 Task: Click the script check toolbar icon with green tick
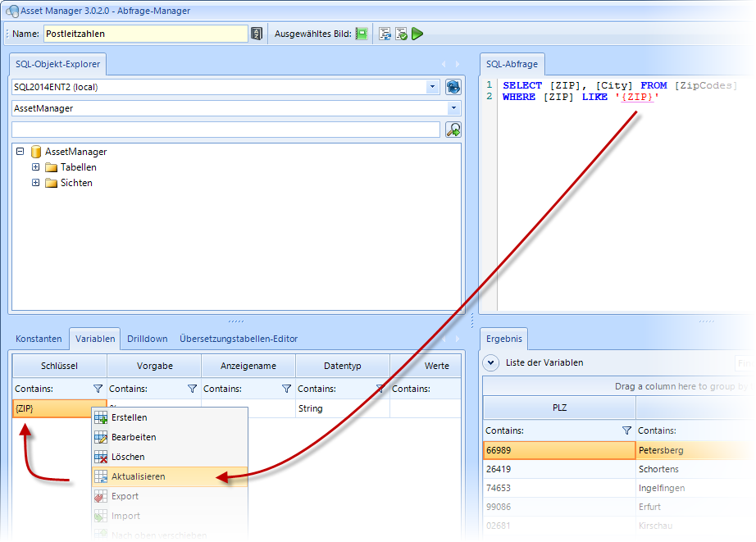[x=401, y=34]
